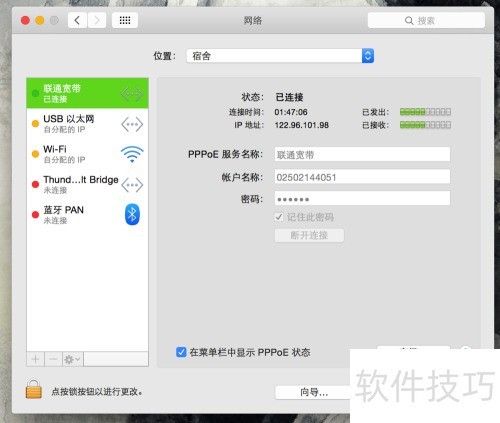Go back with the left arrow button
This screenshot has height=423, width=500.
click(77, 20)
